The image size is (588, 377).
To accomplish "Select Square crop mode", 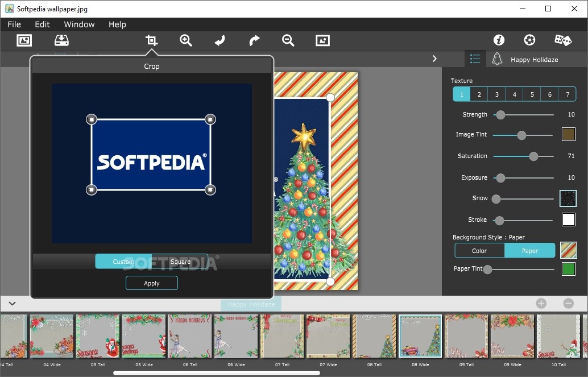I will [x=180, y=262].
